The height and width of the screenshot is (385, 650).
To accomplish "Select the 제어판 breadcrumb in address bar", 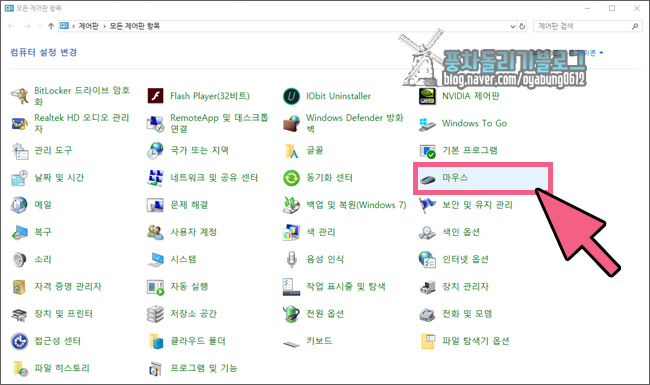I will pyautogui.click(x=89, y=26).
